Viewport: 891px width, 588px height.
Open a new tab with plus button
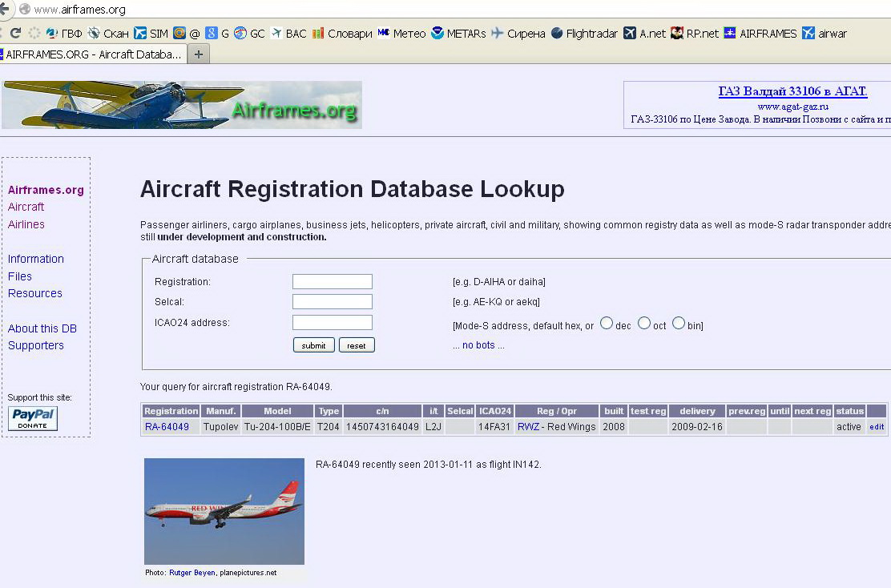pyautogui.click(x=199, y=54)
